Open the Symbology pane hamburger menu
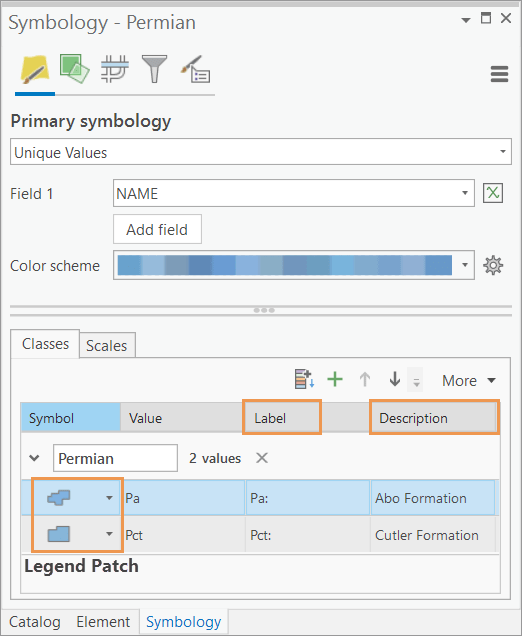The width and height of the screenshot is (522, 636). coord(499,74)
